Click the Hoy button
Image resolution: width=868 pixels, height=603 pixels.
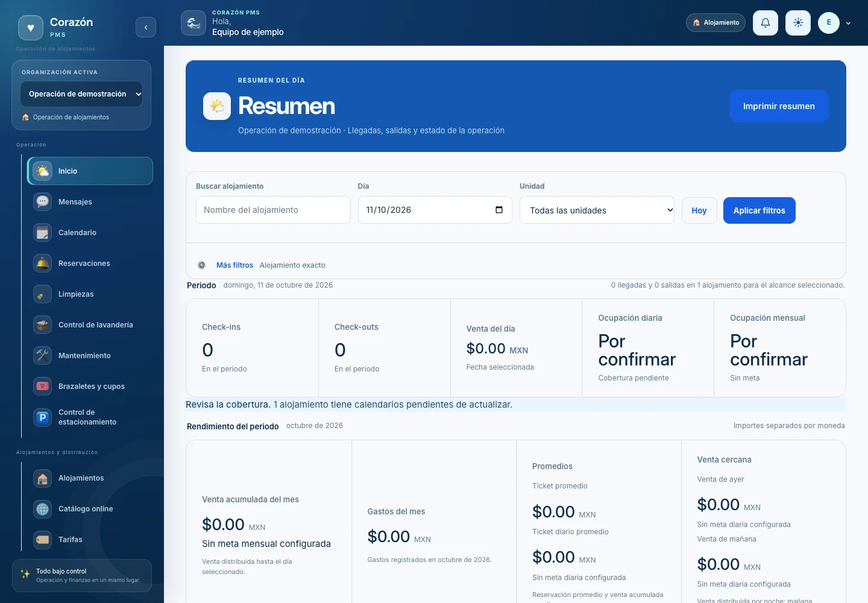699,210
